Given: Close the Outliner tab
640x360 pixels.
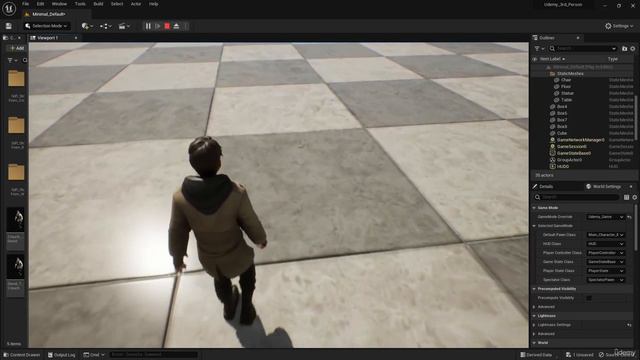Looking at the screenshot, I should (578, 38).
